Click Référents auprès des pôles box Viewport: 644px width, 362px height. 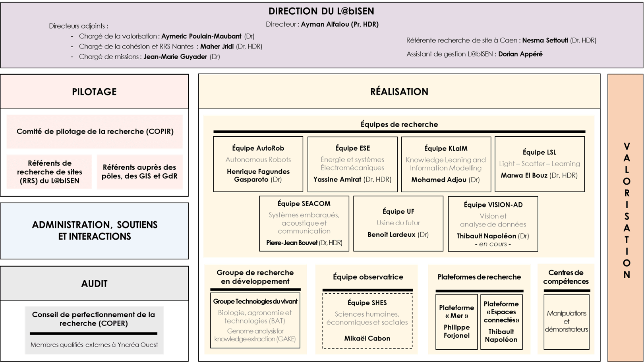139,172
